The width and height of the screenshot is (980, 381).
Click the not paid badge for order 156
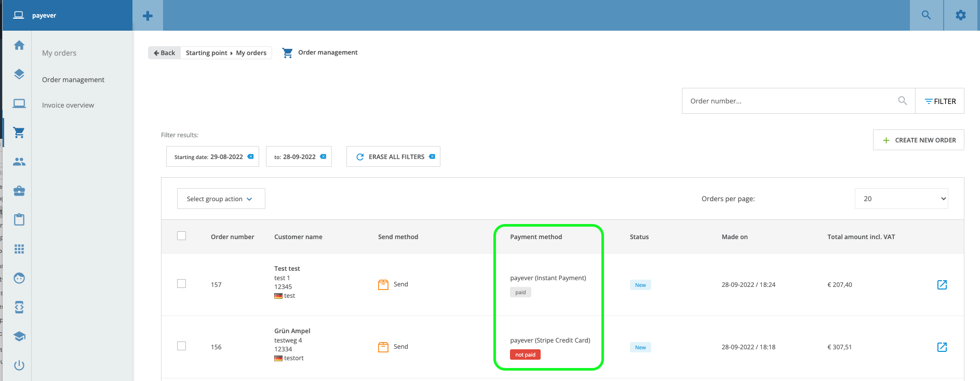pyautogui.click(x=525, y=354)
